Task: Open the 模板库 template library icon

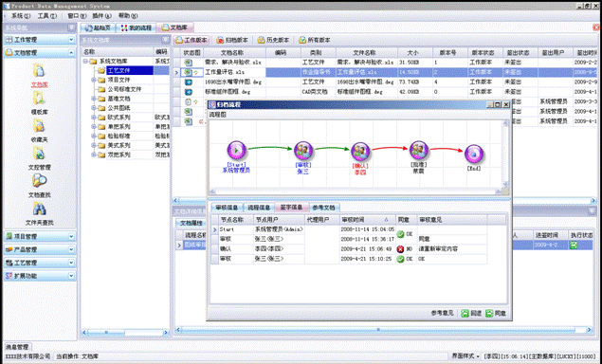Action: tap(39, 99)
